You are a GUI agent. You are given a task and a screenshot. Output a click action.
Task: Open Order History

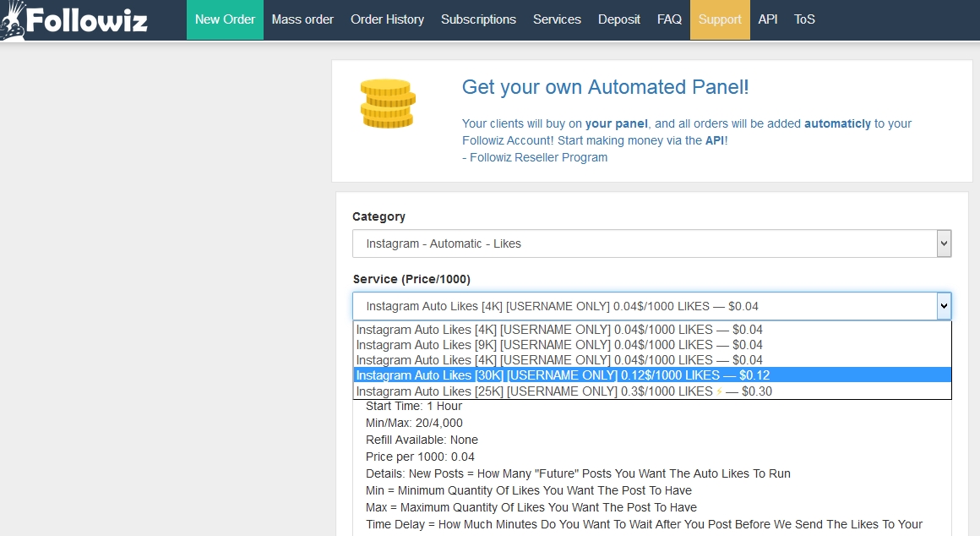tap(388, 19)
